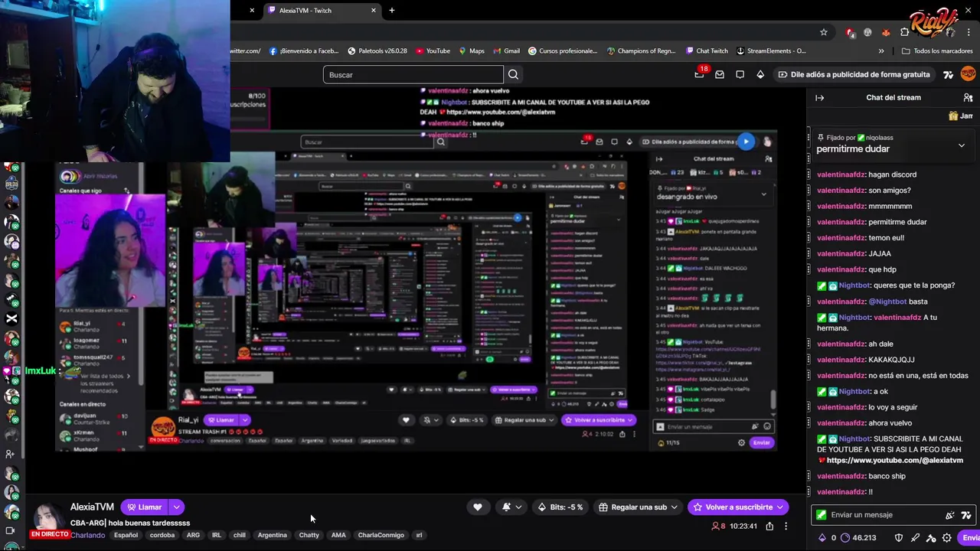Click the viewer count showing 8
This screenshot has width=980, height=551.
[718, 526]
